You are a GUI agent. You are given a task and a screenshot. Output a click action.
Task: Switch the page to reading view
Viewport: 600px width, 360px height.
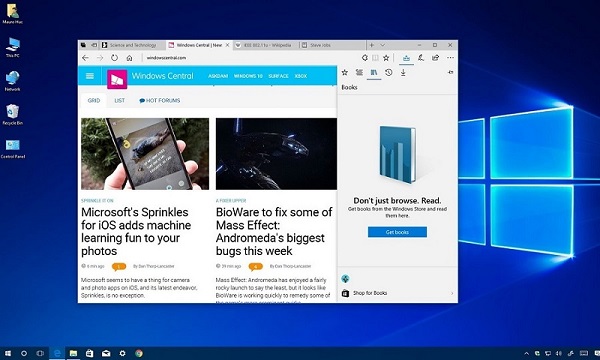point(375,58)
